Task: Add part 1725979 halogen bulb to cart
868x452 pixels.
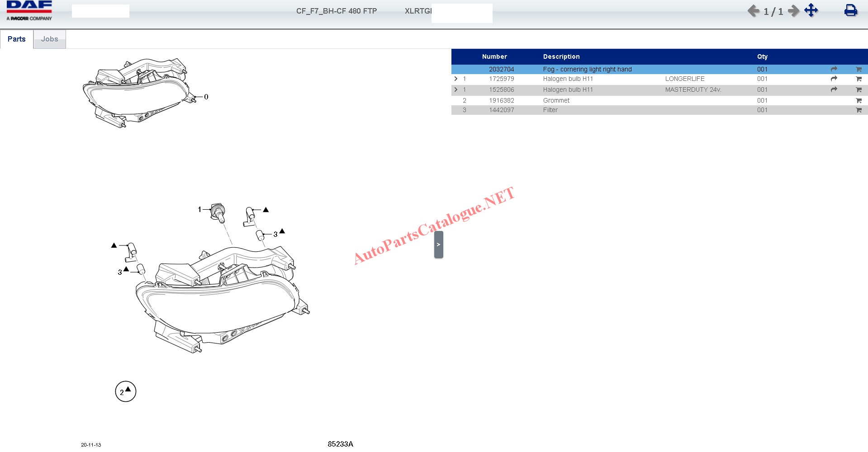Action: [859, 79]
